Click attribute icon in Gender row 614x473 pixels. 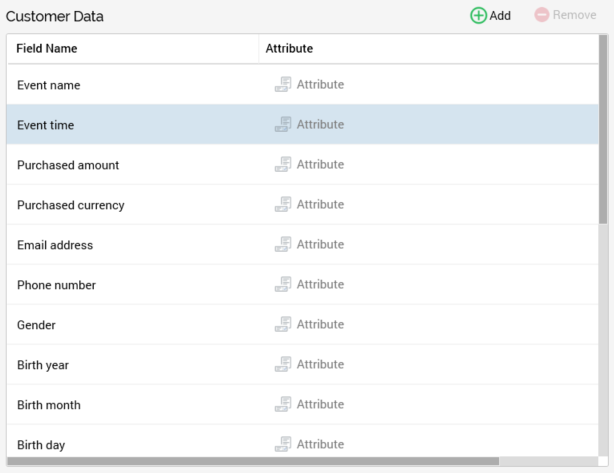tap(283, 325)
